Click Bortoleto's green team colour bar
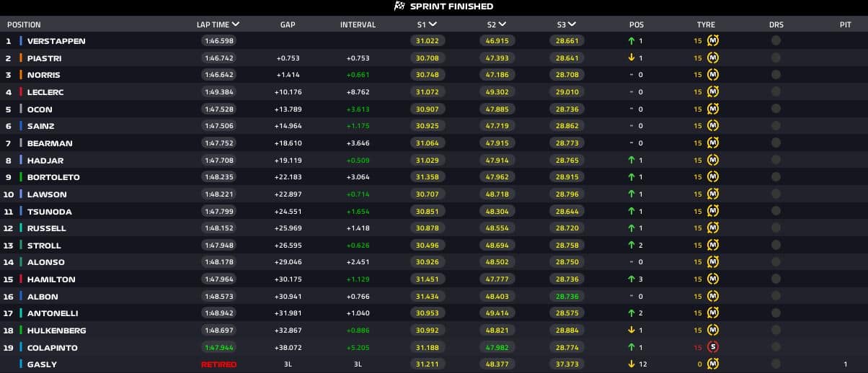This screenshot has height=373, width=868. 21,177
